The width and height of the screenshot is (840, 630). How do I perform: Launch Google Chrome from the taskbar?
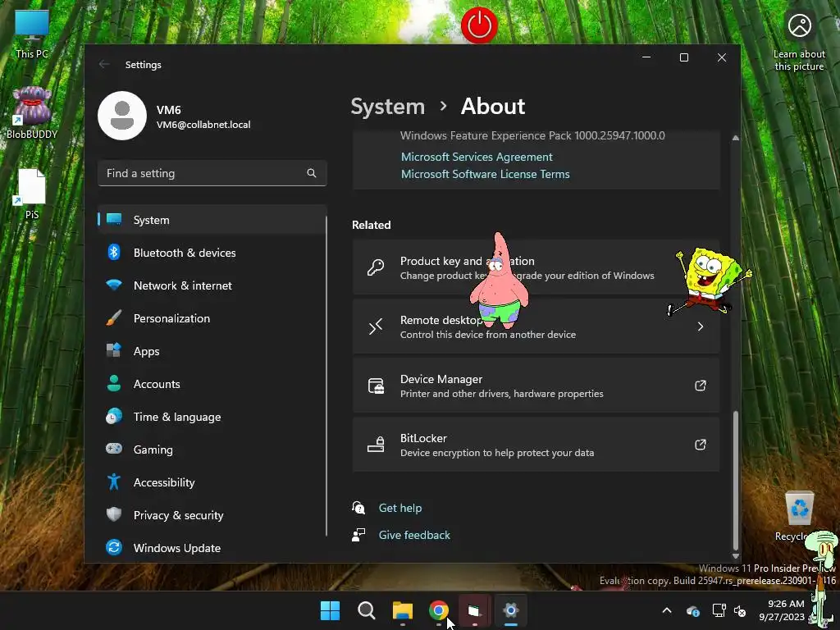click(x=439, y=610)
